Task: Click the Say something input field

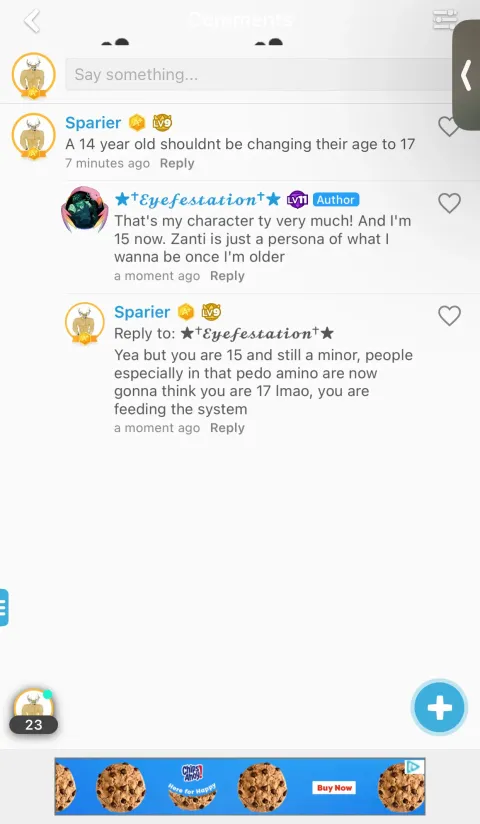Action: tap(258, 75)
